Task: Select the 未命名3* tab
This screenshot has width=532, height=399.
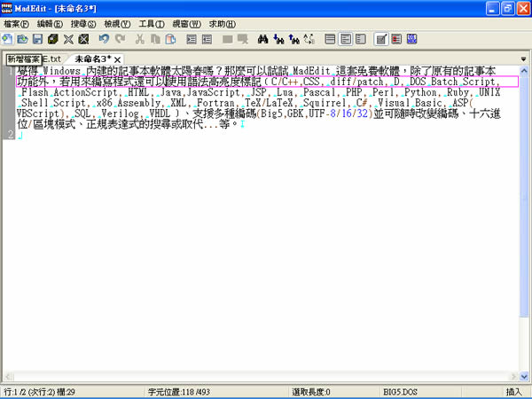Action: coord(92,59)
